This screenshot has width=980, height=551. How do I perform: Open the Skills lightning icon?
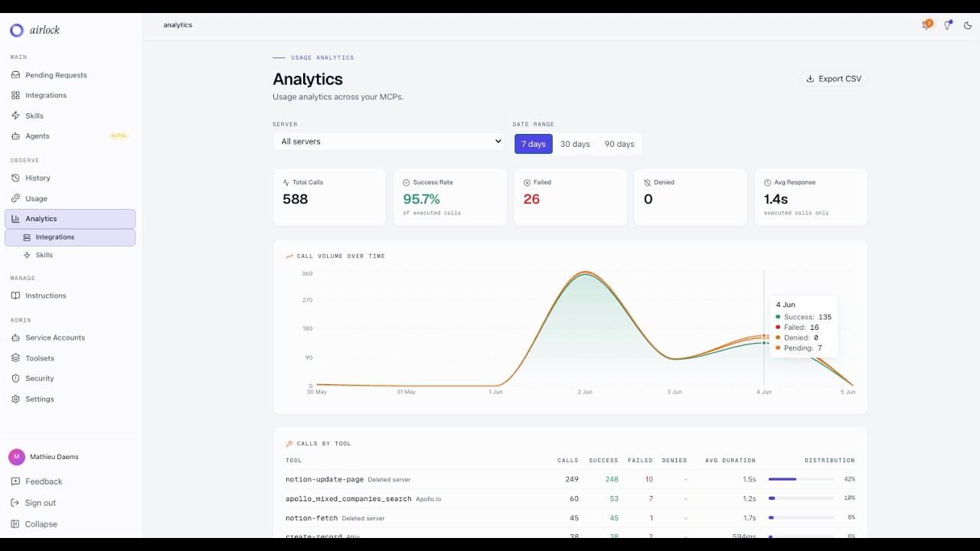16,116
